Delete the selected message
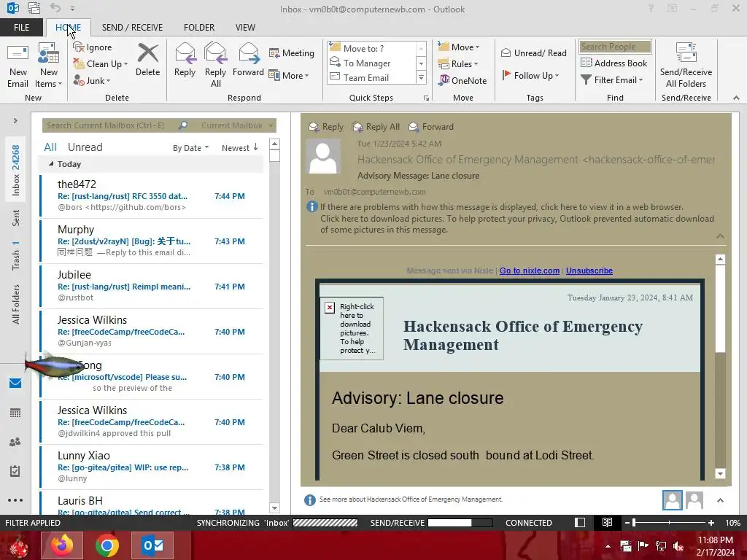This screenshot has height=560, width=747. [147, 61]
